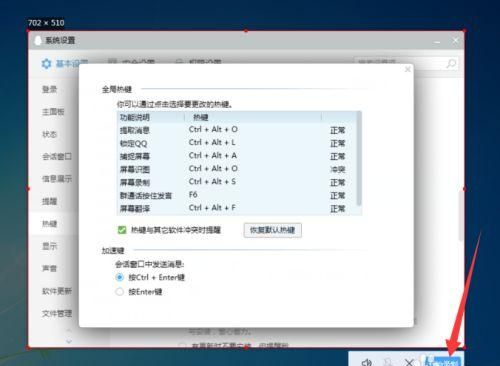Viewport: 500px width, 366px height.
Task: Open the 安全设置 tab
Action: 132,62
